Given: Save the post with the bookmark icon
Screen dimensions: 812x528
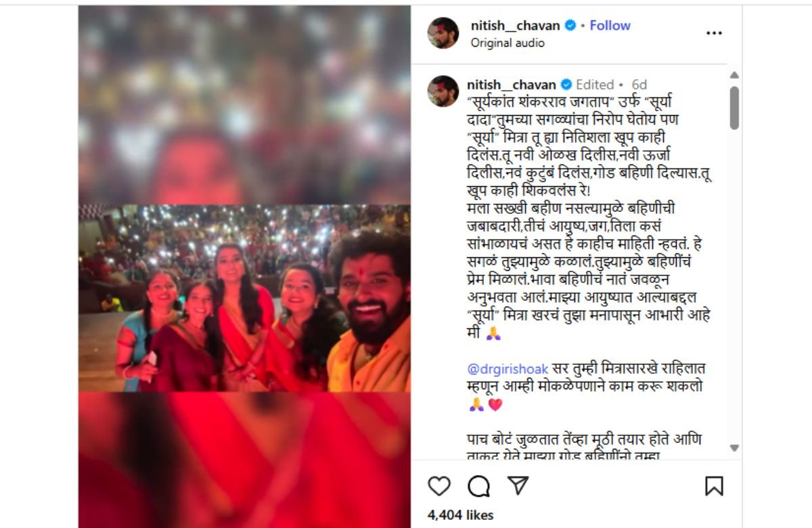Looking at the screenshot, I should tap(714, 486).
